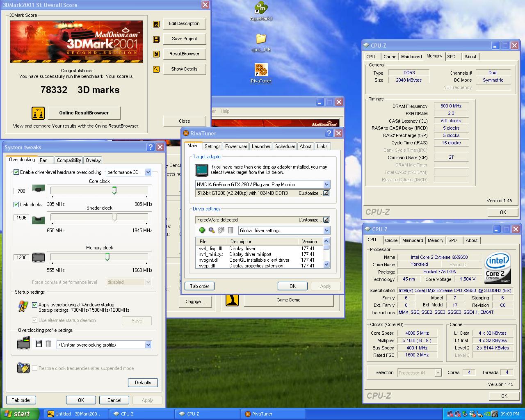Click the magnifier icon in Driver settings
Viewport: 525px width, 420px height.
point(212,231)
